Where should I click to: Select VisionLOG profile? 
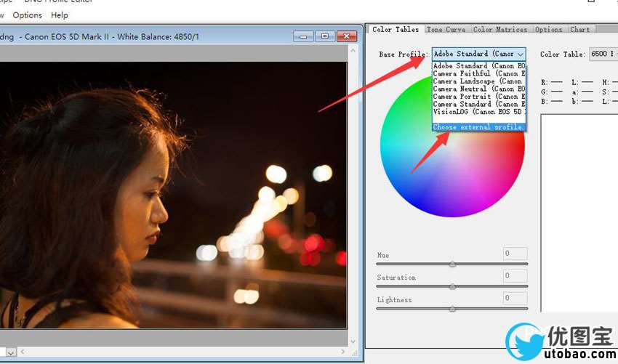point(479,111)
